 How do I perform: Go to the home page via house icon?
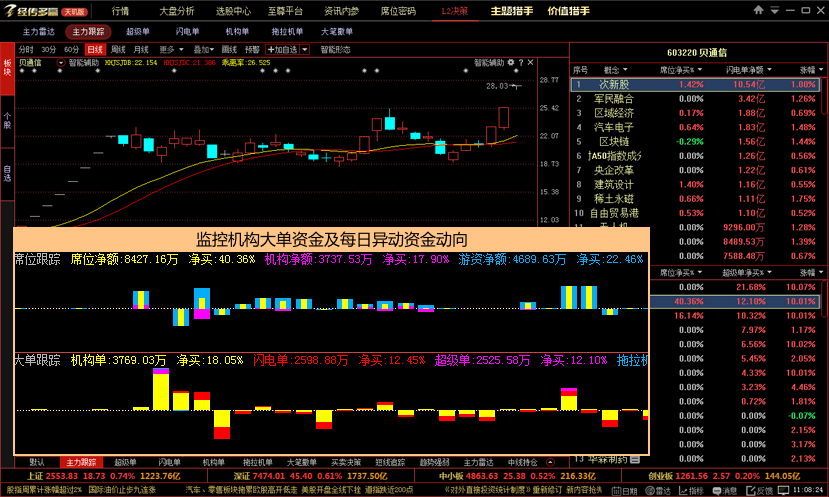pyautogui.click(x=759, y=10)
